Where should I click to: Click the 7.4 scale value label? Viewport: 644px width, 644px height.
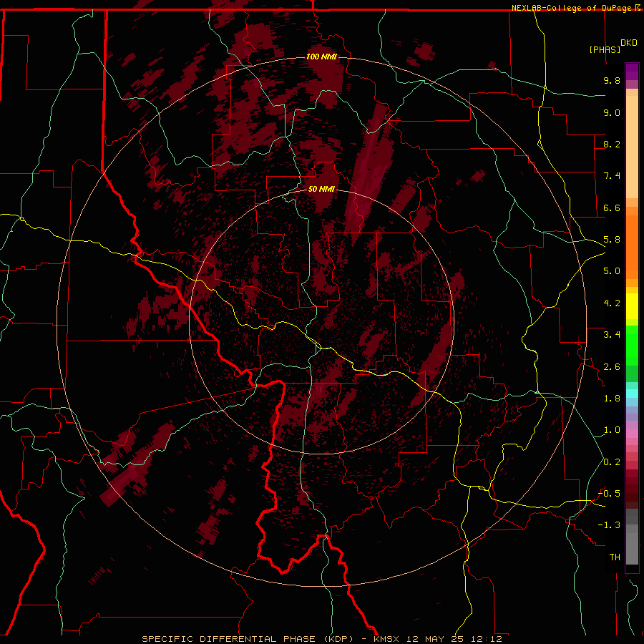pyautogui.click(x=612, y=176)
